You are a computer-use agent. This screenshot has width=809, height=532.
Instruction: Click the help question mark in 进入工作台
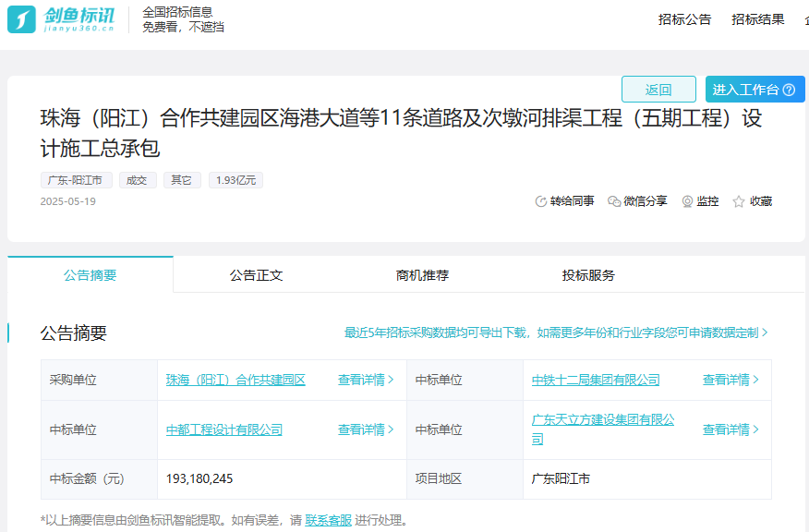point(789,90)
